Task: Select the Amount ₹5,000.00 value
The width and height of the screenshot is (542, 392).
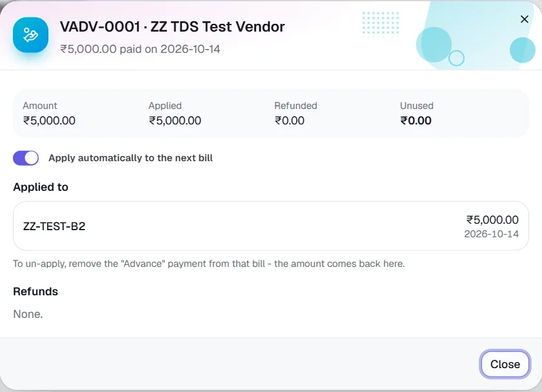Action: pos(49,121)
